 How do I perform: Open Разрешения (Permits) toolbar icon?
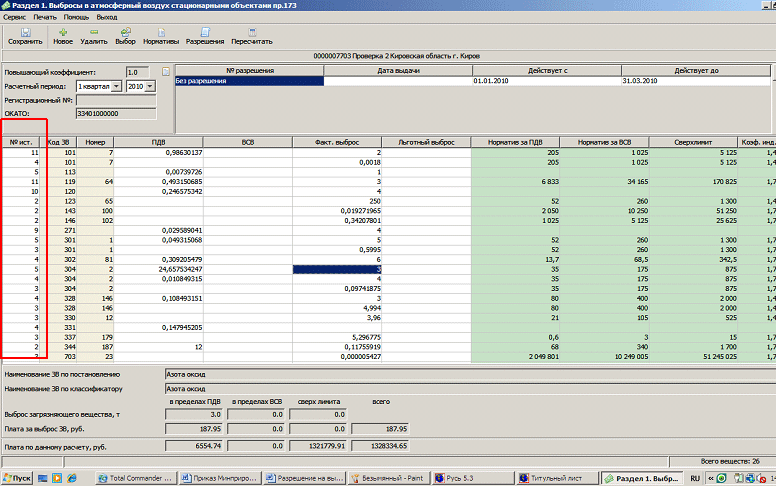pyautogui.click(x=205, y=33)
